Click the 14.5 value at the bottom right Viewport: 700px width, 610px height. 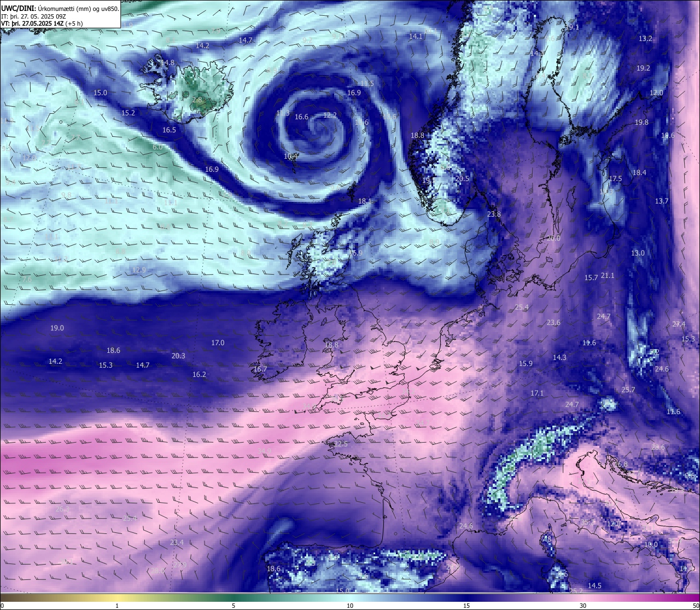594,586
